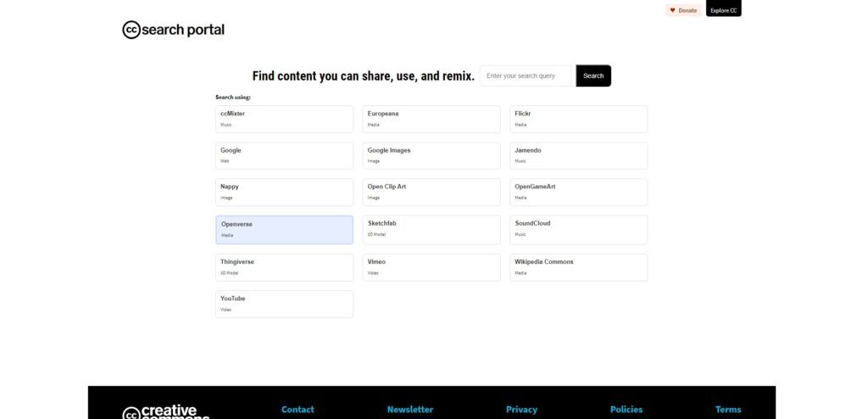Screen dimensions: 868x419
Task: Click the black Search button
Action: click(x=593, y=76)
